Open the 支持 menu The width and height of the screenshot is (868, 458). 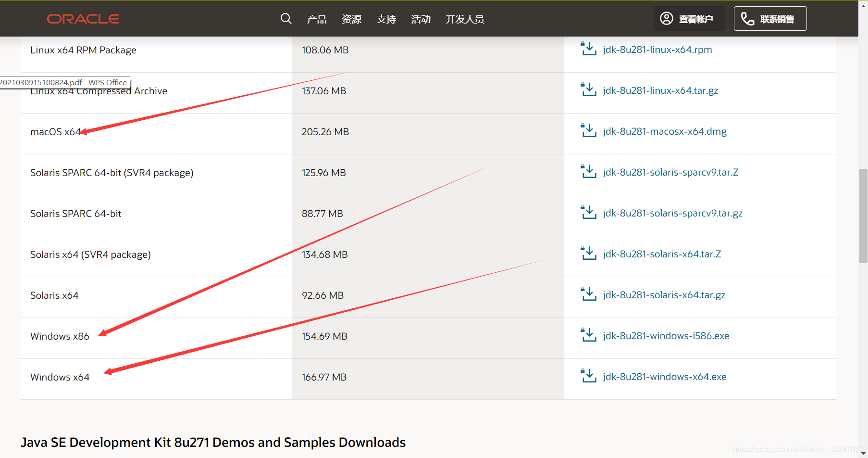[x=386, y=19]
